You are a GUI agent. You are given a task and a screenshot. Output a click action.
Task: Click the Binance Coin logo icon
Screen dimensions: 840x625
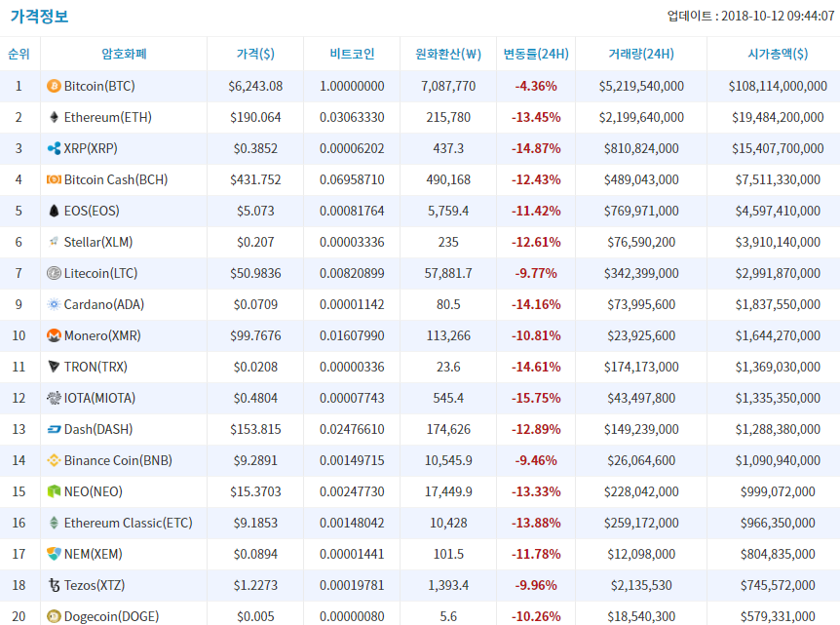click(x=54, y=460)
